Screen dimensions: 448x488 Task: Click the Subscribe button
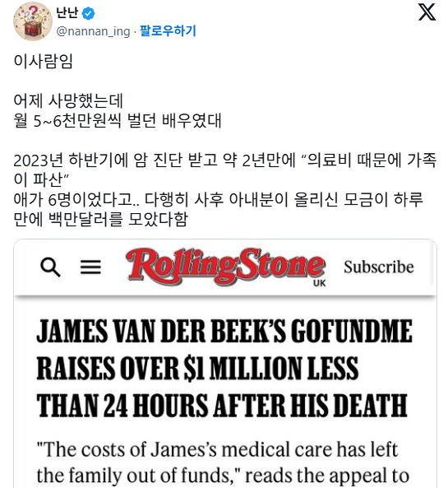pos(379,267)
